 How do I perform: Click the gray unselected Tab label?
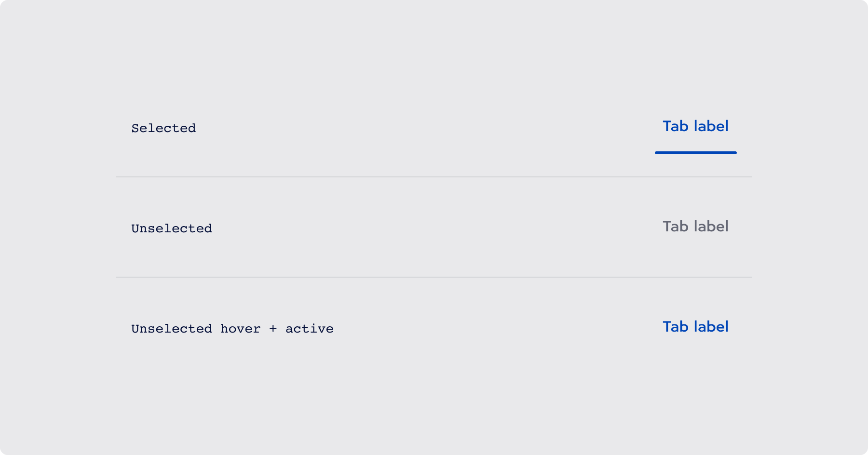tap(695, 227)
